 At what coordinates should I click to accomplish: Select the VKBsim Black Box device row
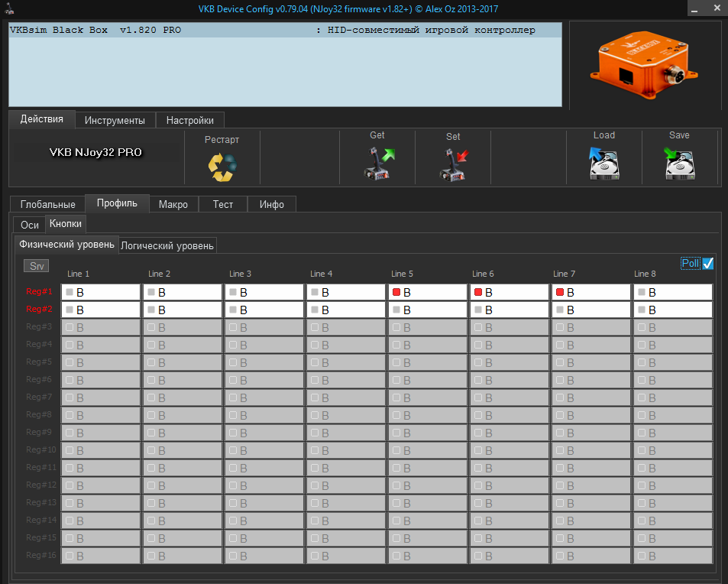coord(285,31)
